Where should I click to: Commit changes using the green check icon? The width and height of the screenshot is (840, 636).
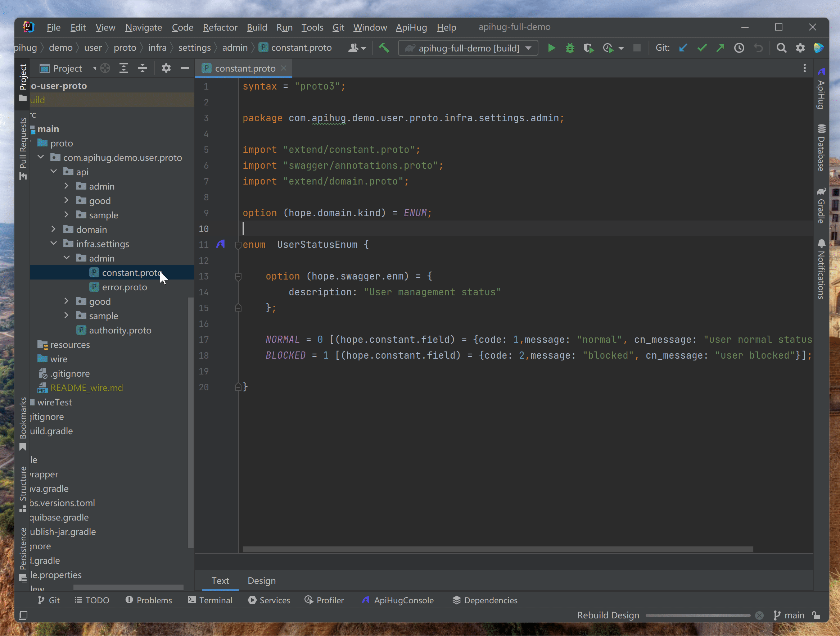coord(702,48)
